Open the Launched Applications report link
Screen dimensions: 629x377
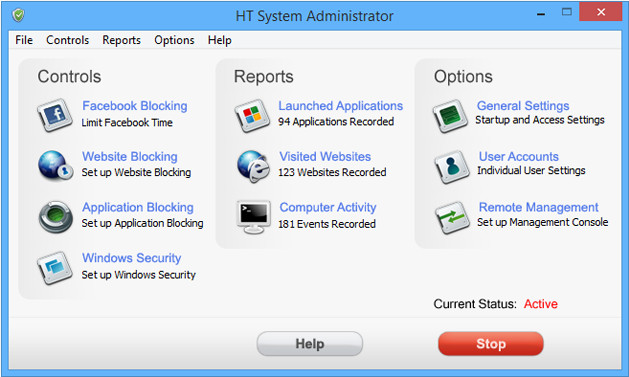pos(341,106)
